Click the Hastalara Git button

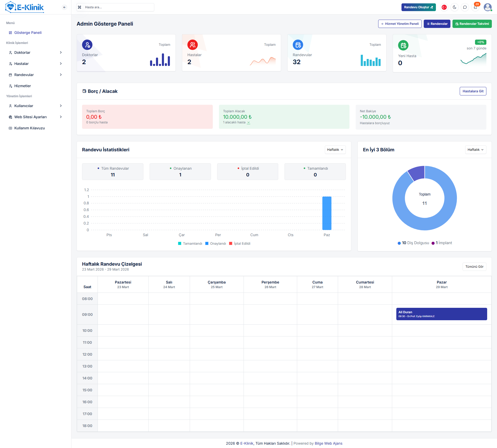pyautogui.click(x=473, y=91)
